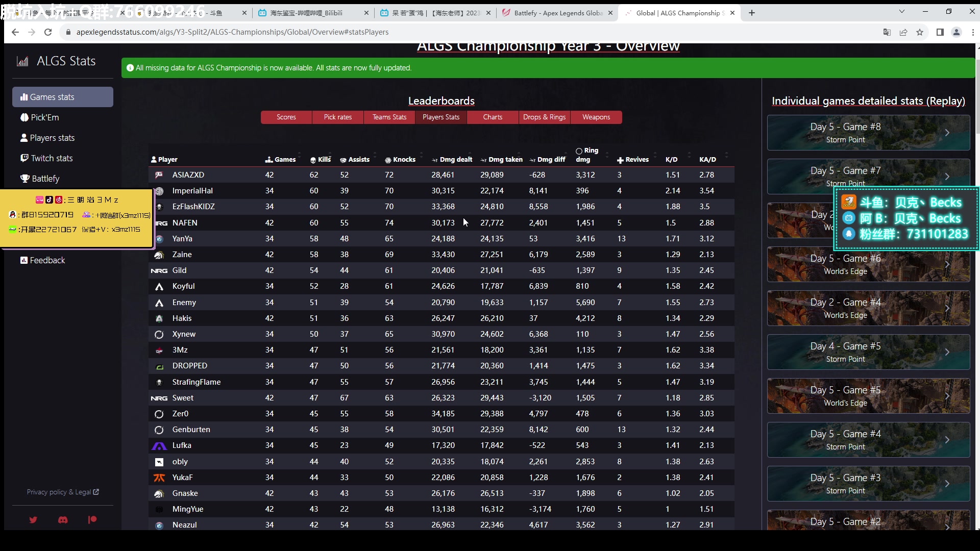
Task: Open the Twitter link icon
Action: (x=33, y=520)
